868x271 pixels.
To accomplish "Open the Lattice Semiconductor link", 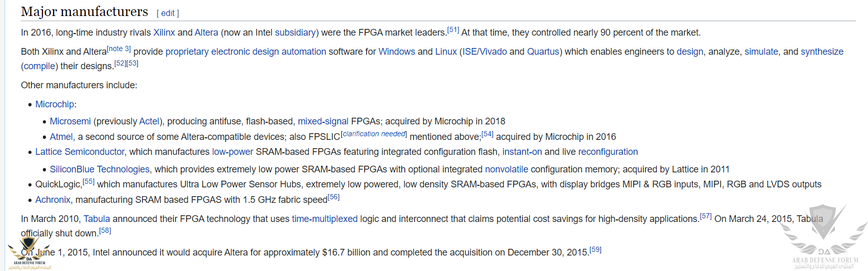I will coord(80,152).
